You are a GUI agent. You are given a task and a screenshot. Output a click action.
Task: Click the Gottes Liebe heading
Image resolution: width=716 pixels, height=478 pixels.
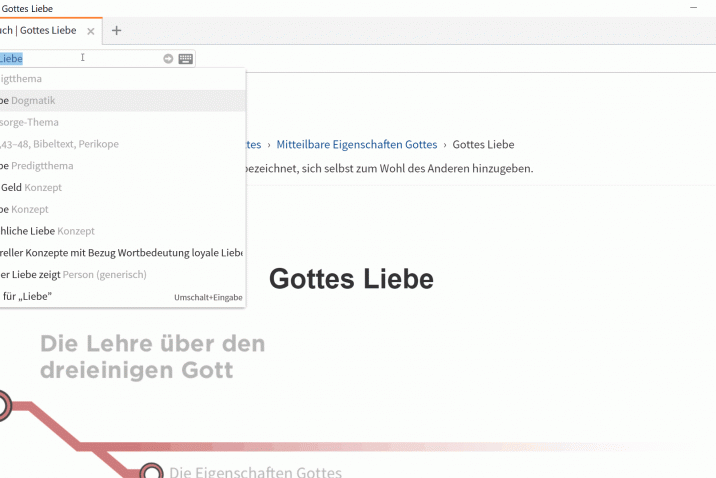[x=351, y=278]
